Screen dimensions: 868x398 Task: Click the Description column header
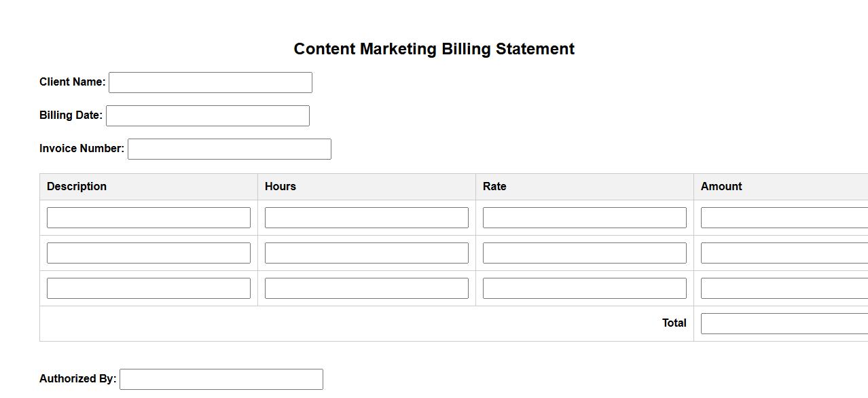click(x=77, y=187)
